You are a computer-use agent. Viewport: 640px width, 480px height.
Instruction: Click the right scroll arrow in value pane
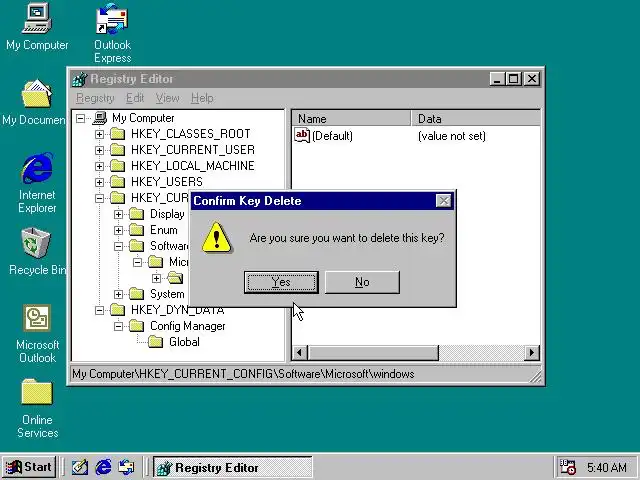[x=531, y=353]
